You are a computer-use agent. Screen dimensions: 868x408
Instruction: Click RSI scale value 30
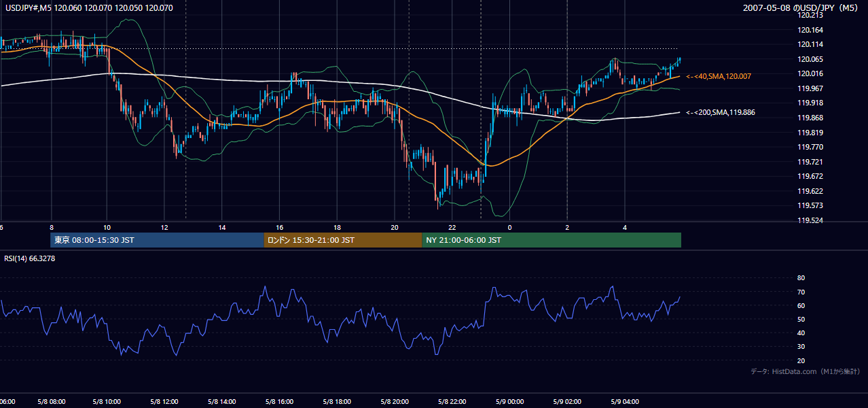[x=801, y=346]
